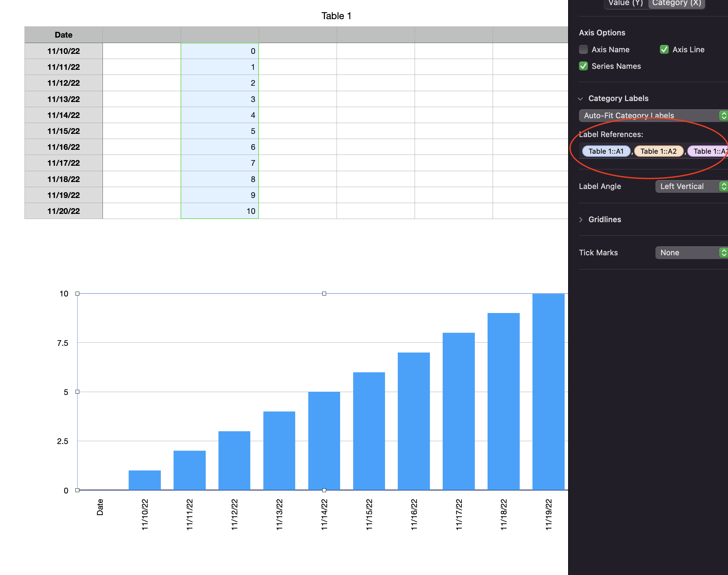This screenshot has height=575, width=728.
Task: Click the chart's top-left resize handle
Action: [77, 294]
